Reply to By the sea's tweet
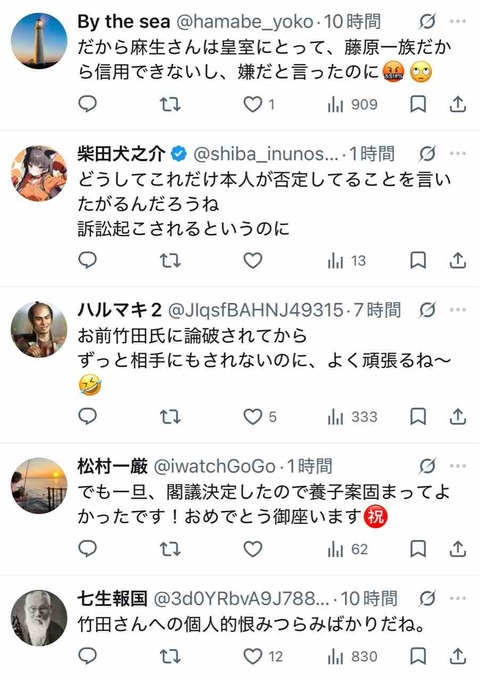 (87, 104)
